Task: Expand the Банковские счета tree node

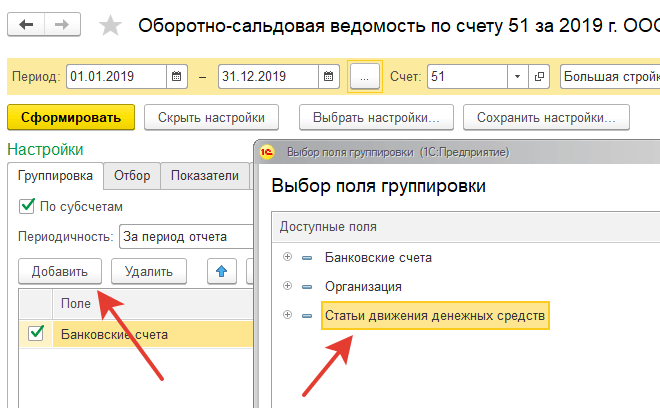Action: (x=288, y=257)
